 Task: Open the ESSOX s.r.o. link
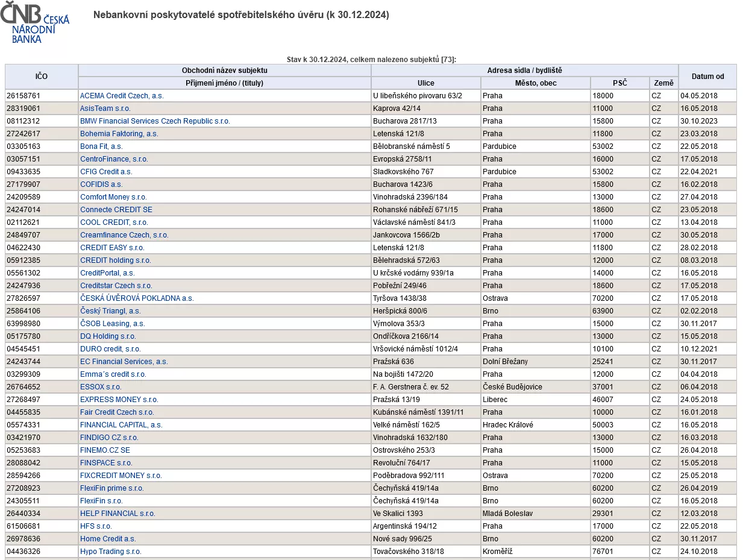tap(101, 387)
